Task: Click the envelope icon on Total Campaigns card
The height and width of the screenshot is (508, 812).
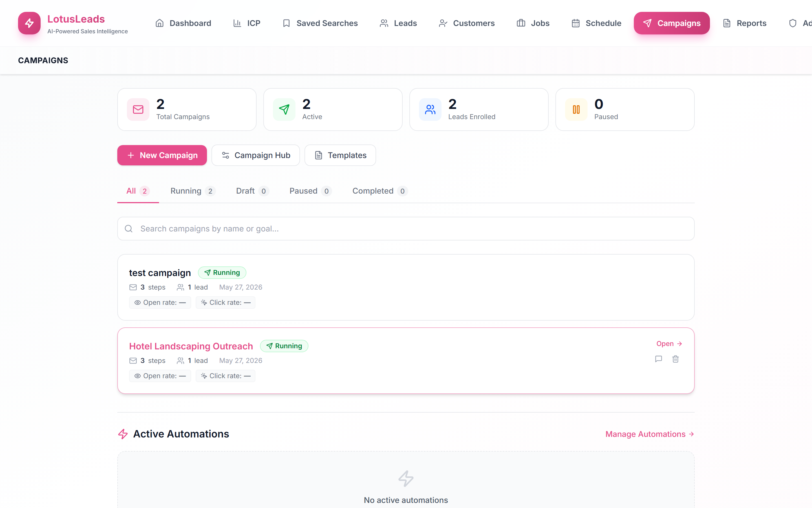Action: (138, 110)
